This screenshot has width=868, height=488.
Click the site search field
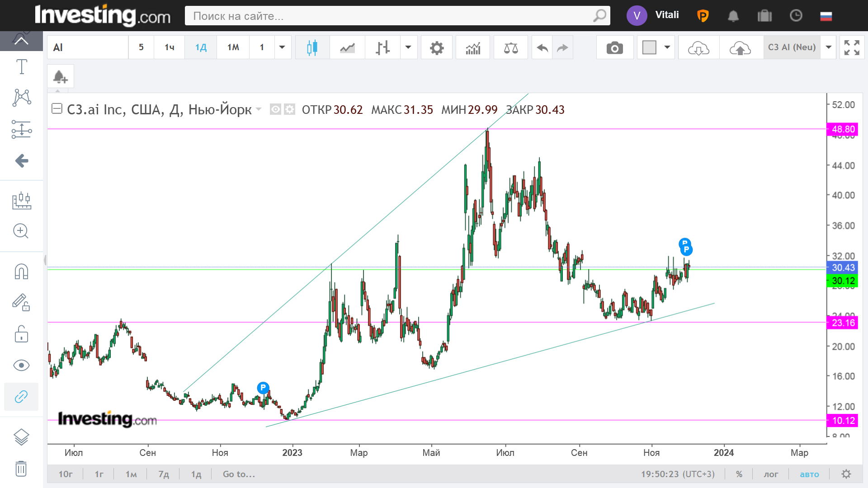click(389, 16)
